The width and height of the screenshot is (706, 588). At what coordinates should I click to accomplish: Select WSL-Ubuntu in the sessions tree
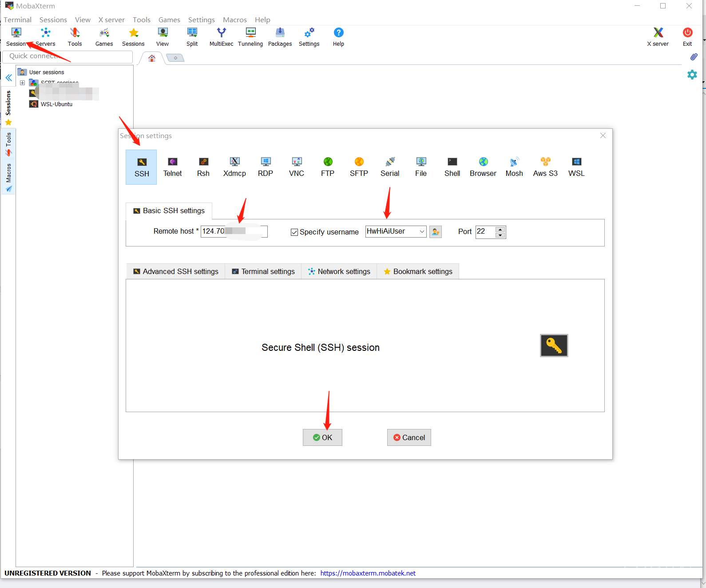tap(56, 104)
